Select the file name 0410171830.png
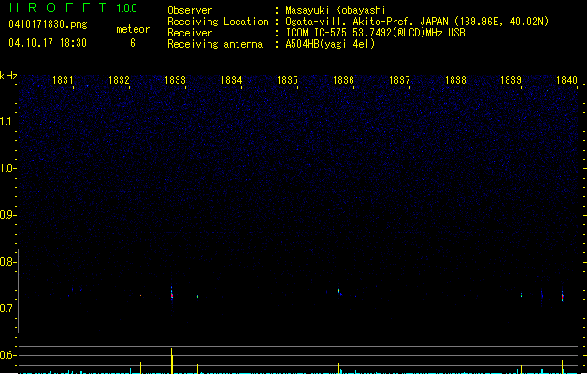Screen dimensions: 588x374 [x=48, y=24]
